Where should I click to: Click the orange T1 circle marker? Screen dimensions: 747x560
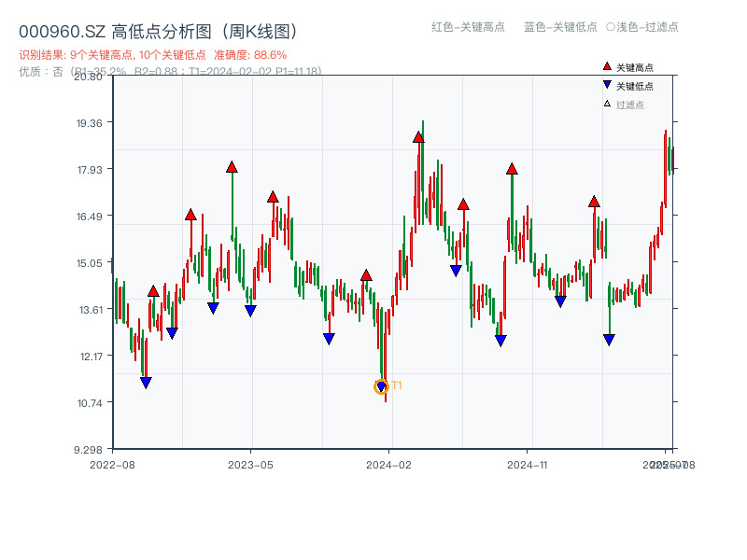381,386
